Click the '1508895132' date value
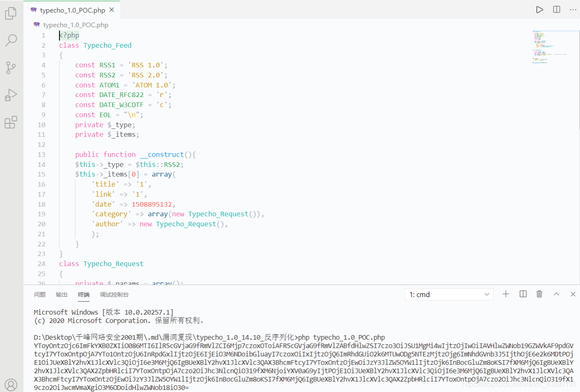 click(x=152, y=204)
